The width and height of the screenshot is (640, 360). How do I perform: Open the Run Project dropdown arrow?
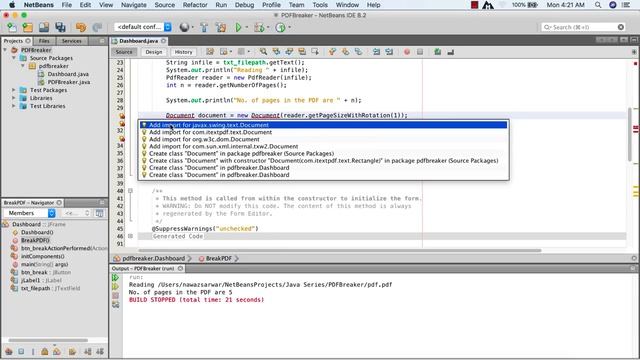click(x=247, y=27)
